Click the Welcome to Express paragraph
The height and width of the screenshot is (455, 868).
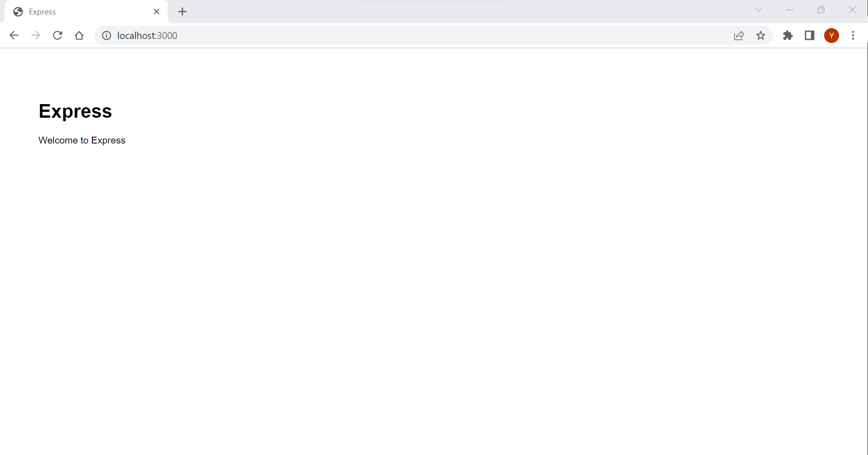click(82, 140)
